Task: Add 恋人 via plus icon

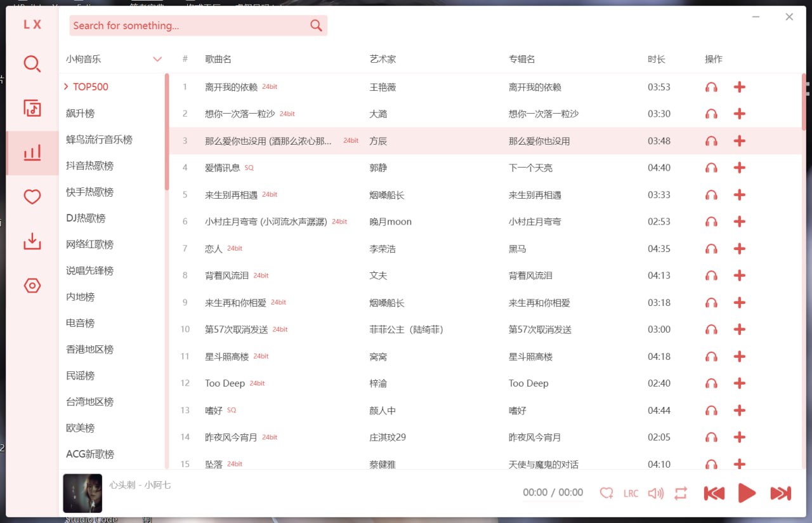Action: pyautogui.click(x=739, y=249)
